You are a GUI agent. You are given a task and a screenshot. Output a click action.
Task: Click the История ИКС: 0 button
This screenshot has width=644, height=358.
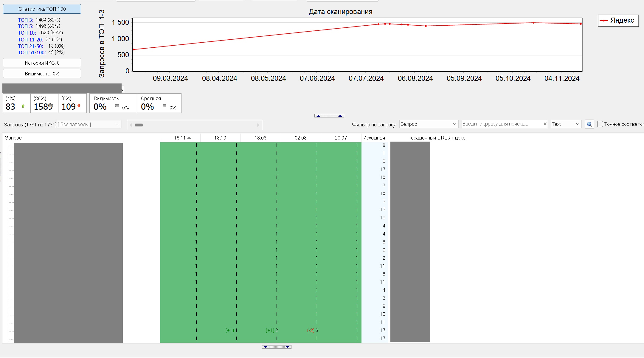tap(42, 63)
